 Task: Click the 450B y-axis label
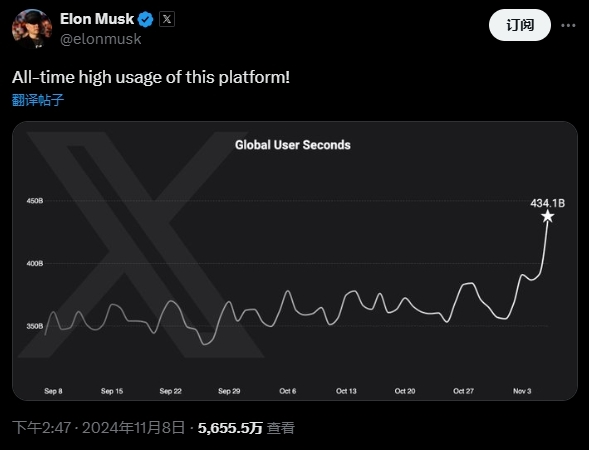[x=35, y=201]
